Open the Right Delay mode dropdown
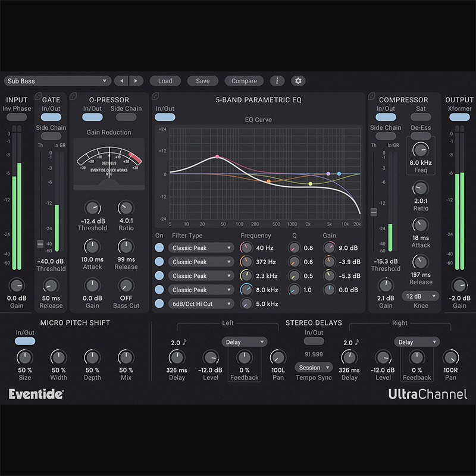The height and width of the screenshot is (476, 476). click(x=416, y=342)
